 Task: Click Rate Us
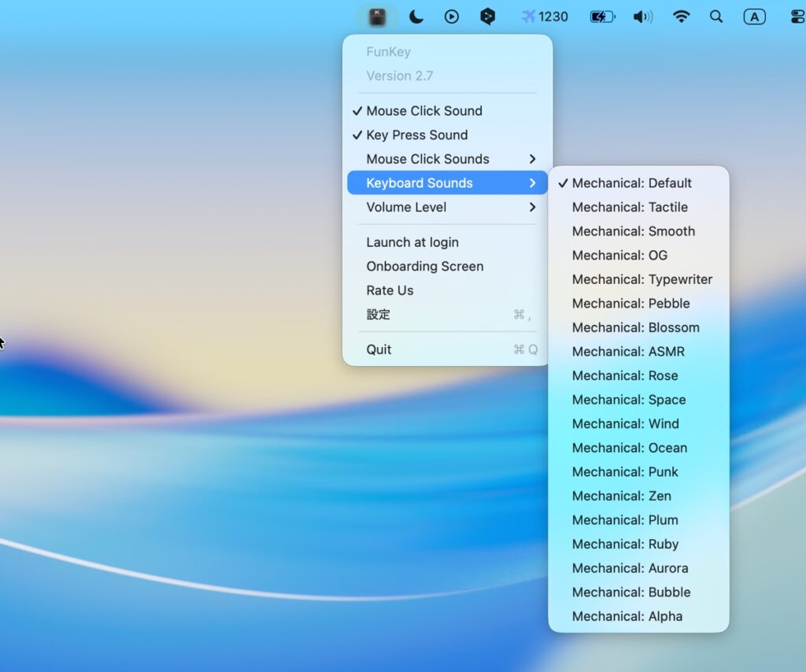[x=390, y=290]
